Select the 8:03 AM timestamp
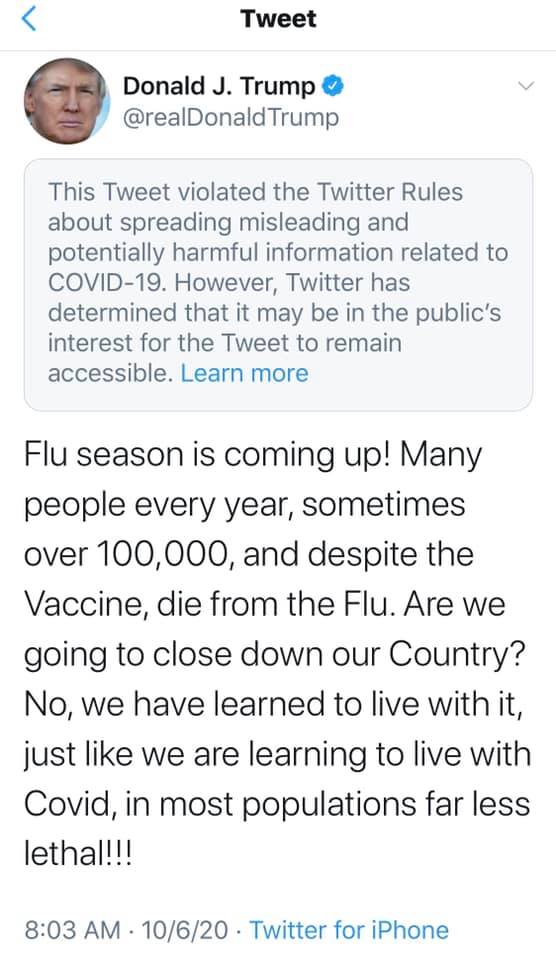556x960 pixels. [72, 930]
